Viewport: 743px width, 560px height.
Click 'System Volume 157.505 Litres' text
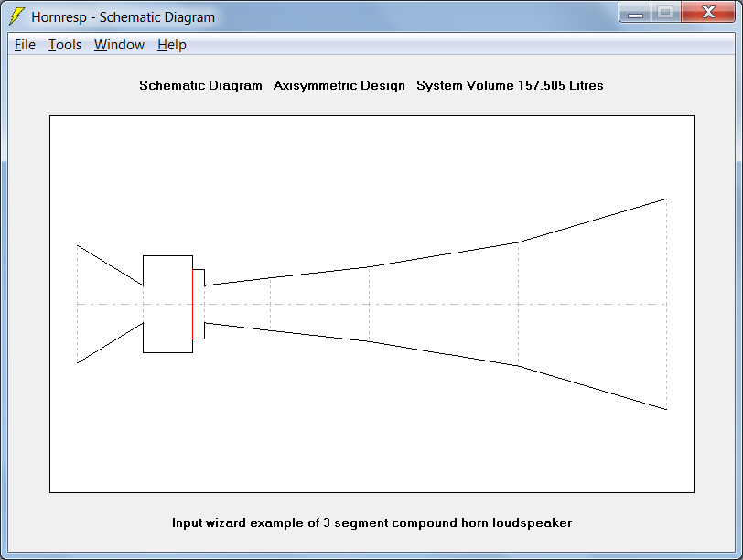pos(510,85)
